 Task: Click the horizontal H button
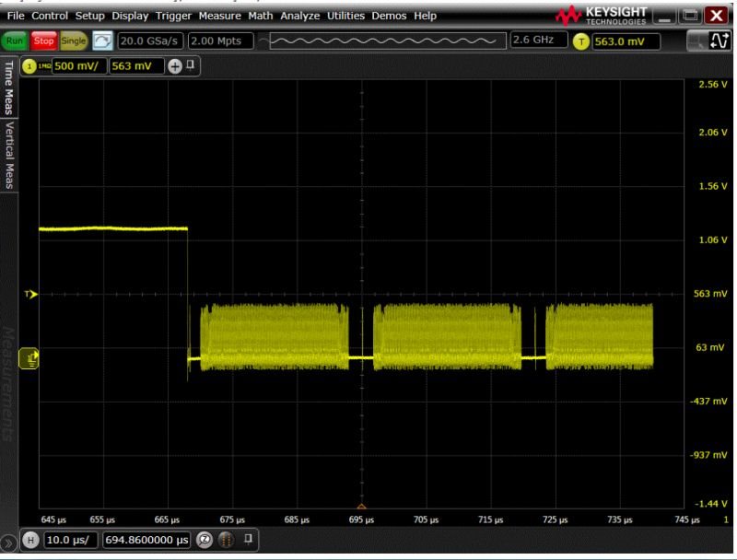(30, 540)
